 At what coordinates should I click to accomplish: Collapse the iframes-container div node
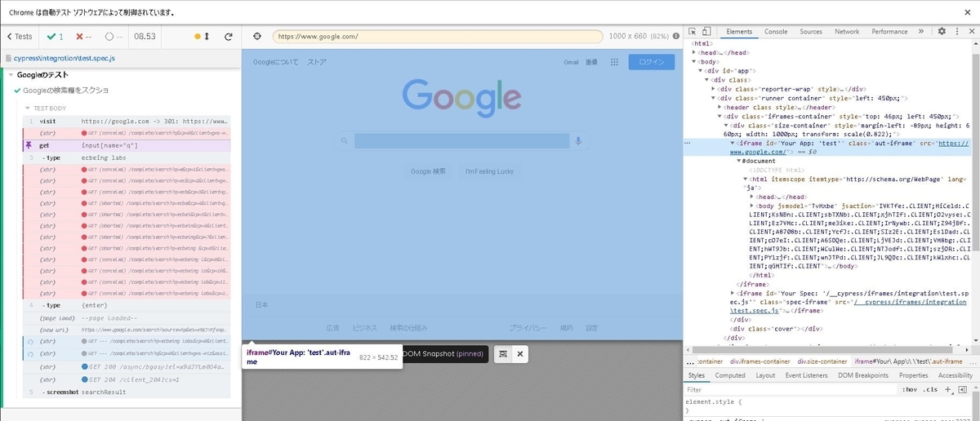[x=719, y=116]
